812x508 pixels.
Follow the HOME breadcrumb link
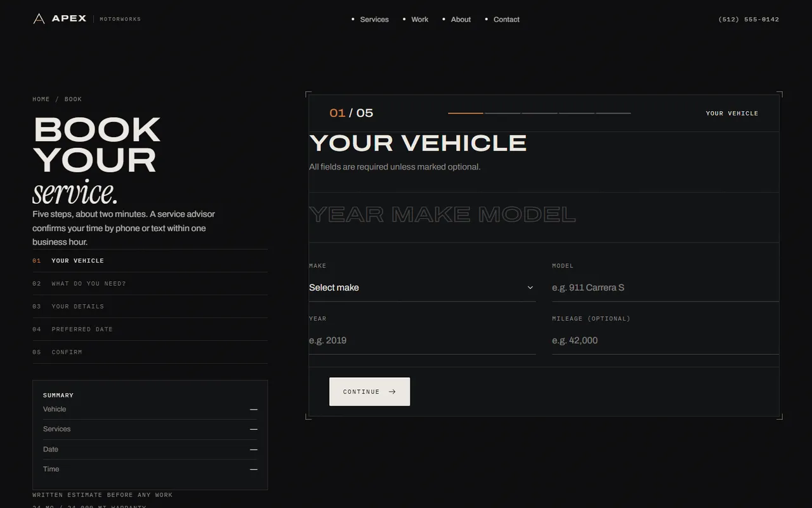click(41, 99)
